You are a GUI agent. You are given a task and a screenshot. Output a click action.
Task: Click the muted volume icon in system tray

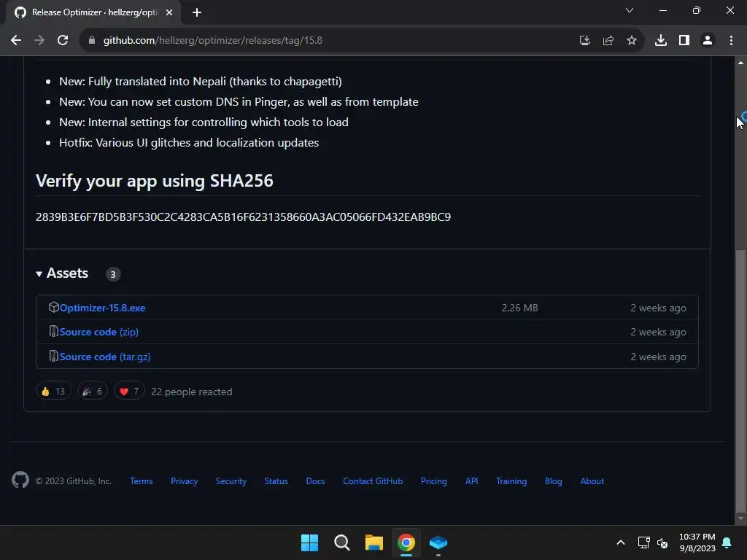tap(662, 542)
